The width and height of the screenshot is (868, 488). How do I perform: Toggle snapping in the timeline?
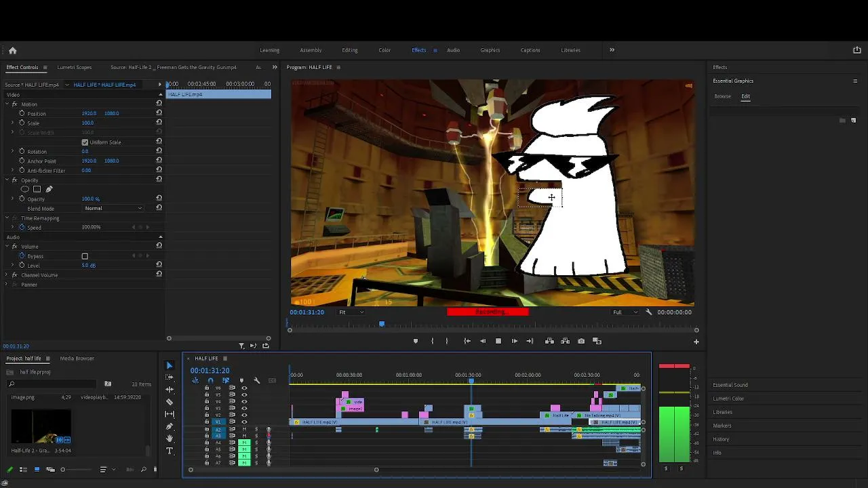[210, 380]
